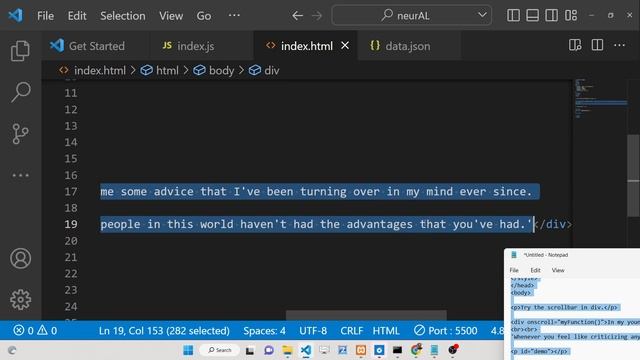Click the VS Code logo in title bar
Screen dimensions: 640x360
16,16
